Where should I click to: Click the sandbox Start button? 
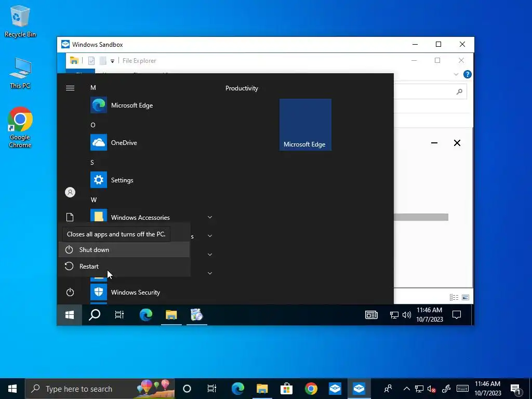pyautogui.click(x=70, y=315)
